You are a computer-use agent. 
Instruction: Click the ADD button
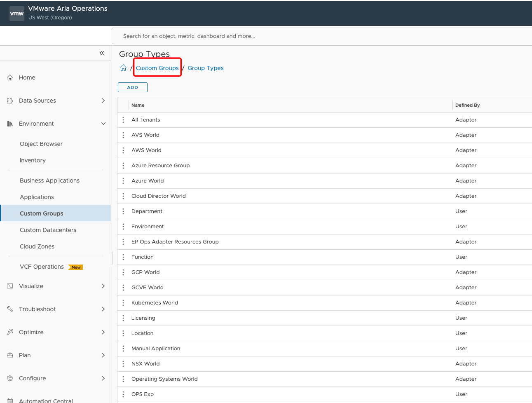[x=133, y=87]
